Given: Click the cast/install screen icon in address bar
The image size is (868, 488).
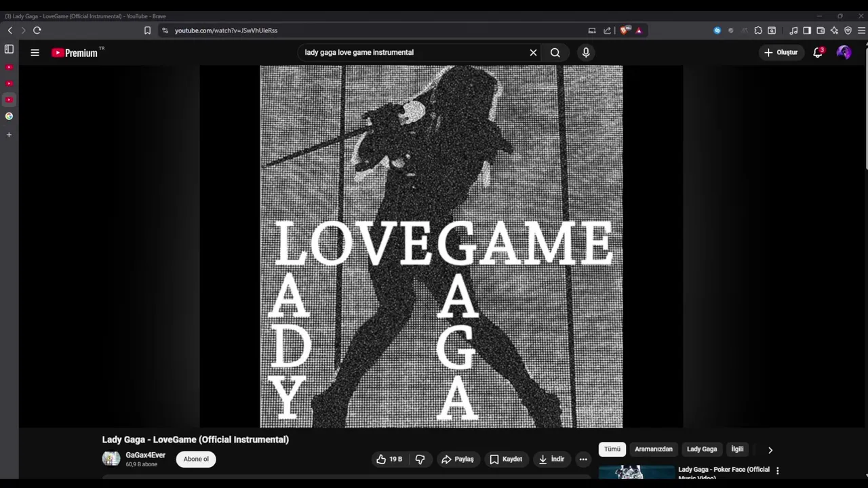Looking at the screenshot, I should pos(592,30).
